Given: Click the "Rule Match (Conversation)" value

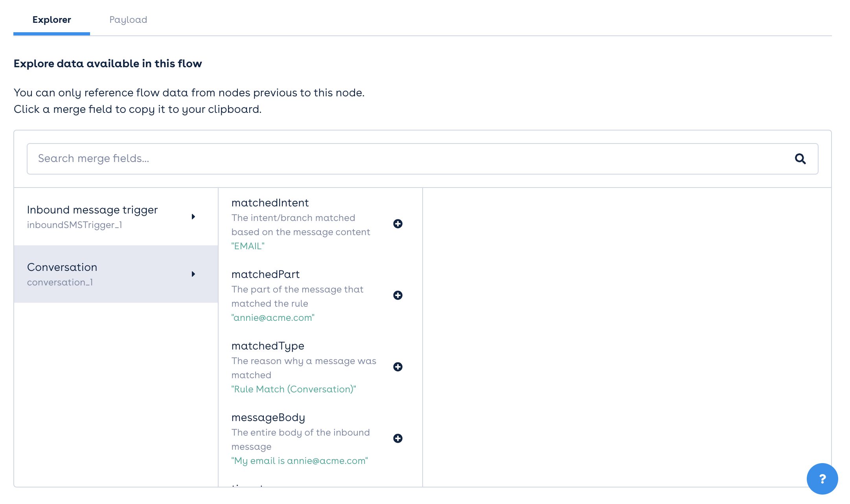Looking at the screenshot, I should (294, 389).
